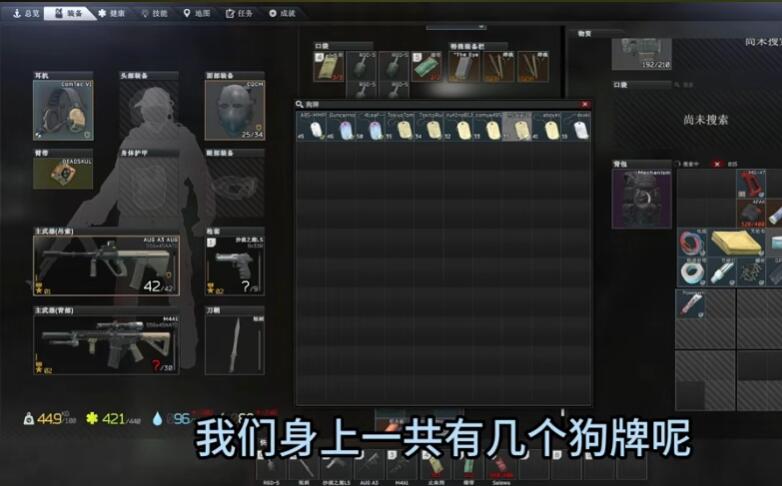Select the rightmost special slot item
Screen dimensions: 782x486
tap(533, 66)
